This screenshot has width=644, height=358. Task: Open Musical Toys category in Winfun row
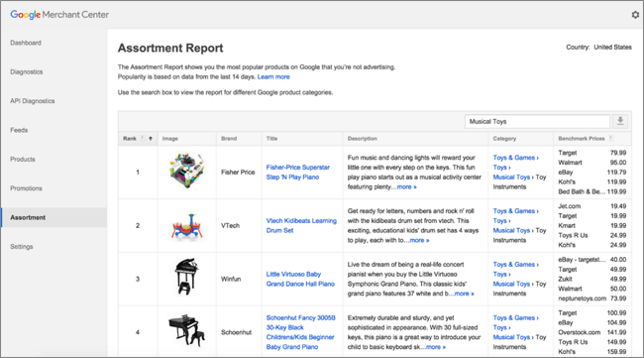(511, 284)
